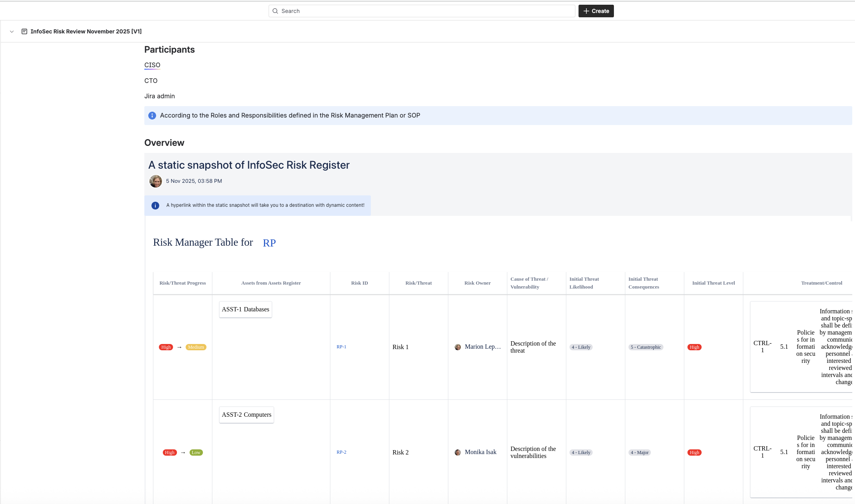Click Monika Isak owner avatar

[x=458, y=452]
